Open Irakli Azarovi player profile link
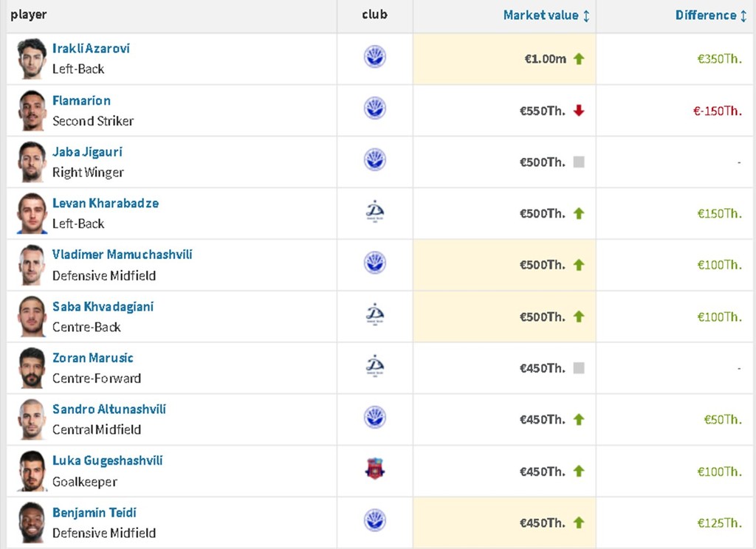756x549 pixels. pyautogui.click(x=91, y=49)
